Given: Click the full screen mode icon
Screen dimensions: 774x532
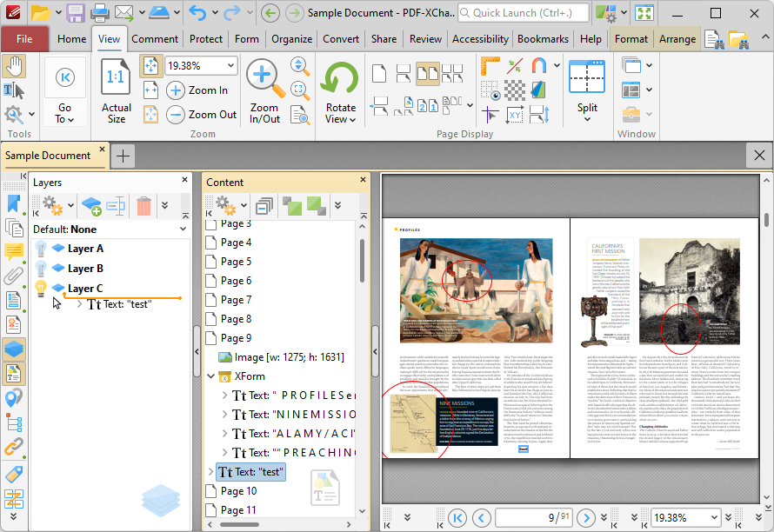Looking at the screenshot, I should click(644, 13).
